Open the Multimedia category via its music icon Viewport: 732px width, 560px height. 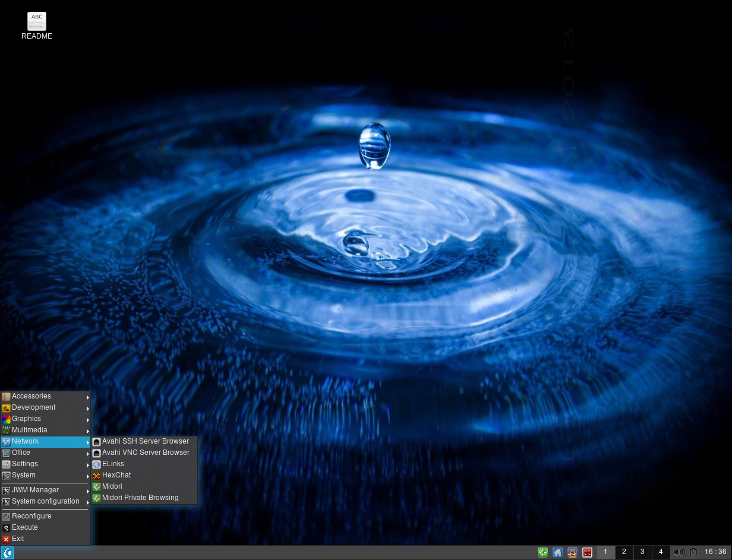(x=6, y=431)
